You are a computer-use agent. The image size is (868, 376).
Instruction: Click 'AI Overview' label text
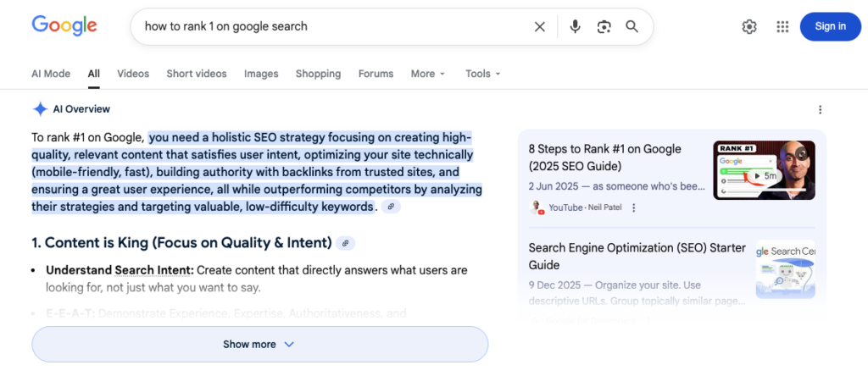[81, 109]
